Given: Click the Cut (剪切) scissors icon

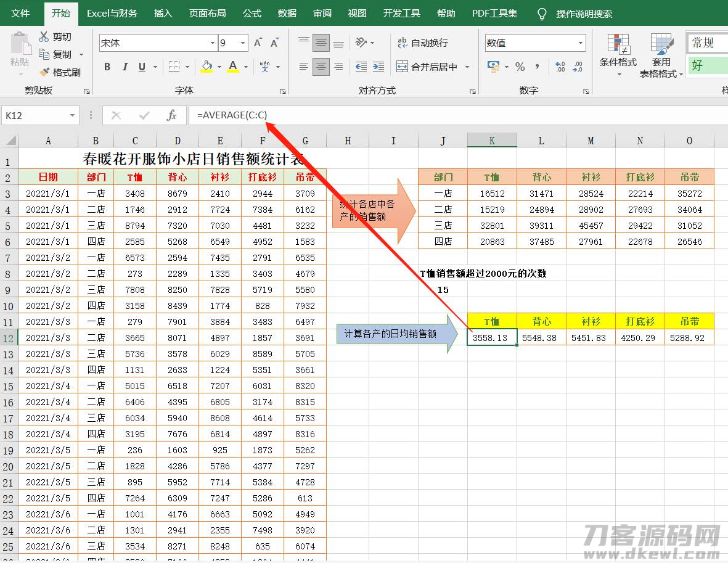Looking at the screenshot, I should pos(44,36).
